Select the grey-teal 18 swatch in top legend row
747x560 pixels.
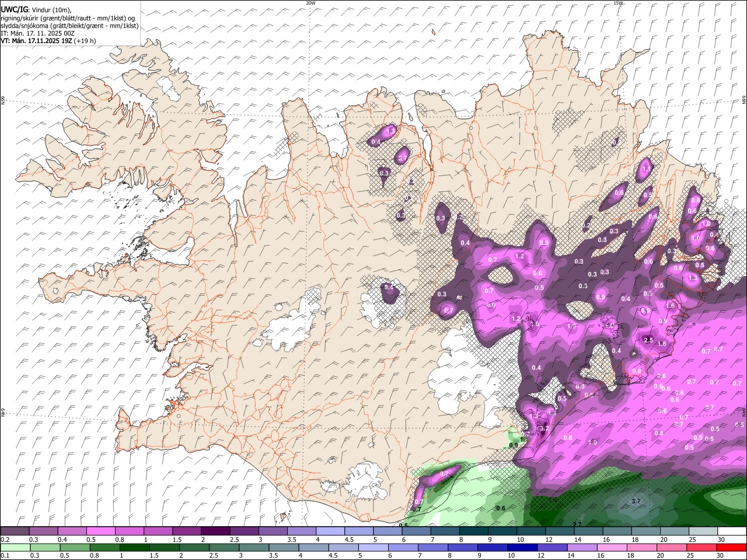tap(646, 531)
